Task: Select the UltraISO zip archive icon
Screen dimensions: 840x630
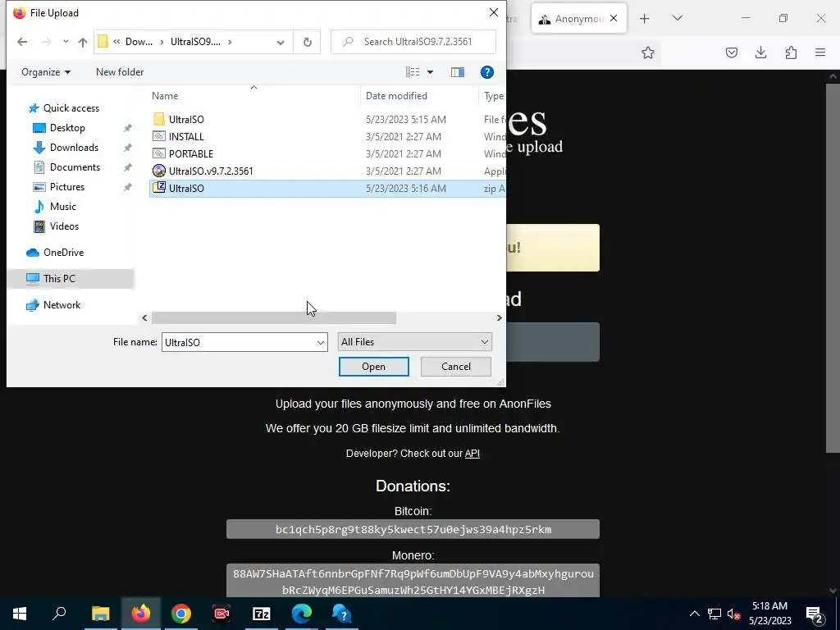Action: point(159,188)
